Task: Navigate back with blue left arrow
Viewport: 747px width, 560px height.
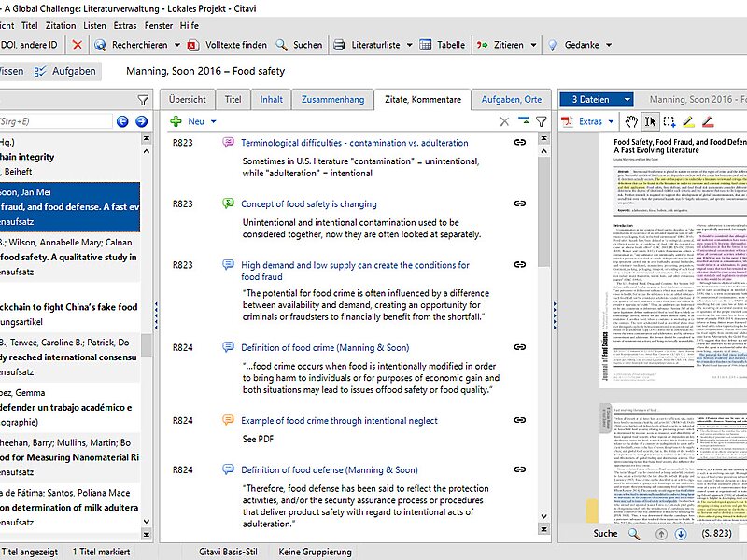Action: [x=122, y=121]
